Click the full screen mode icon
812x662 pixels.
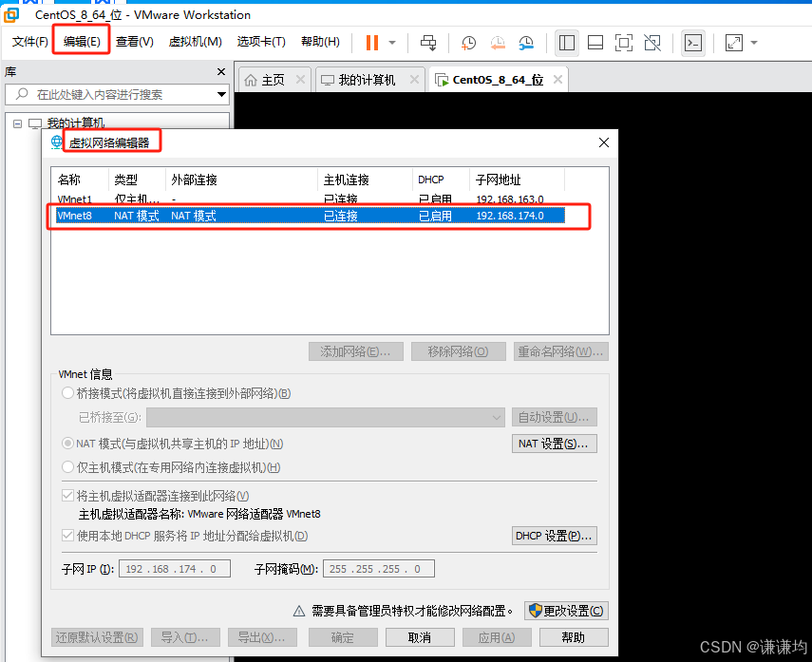pyautogui.click(x=624, y=43)
